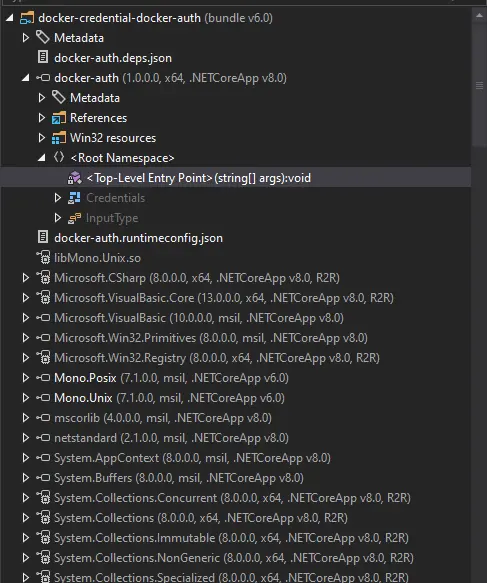Viewport: 487px width, 583px height.
Task: Expand the System.Buffers assembly
Action: pyautogui.click(x=26, y=478)
